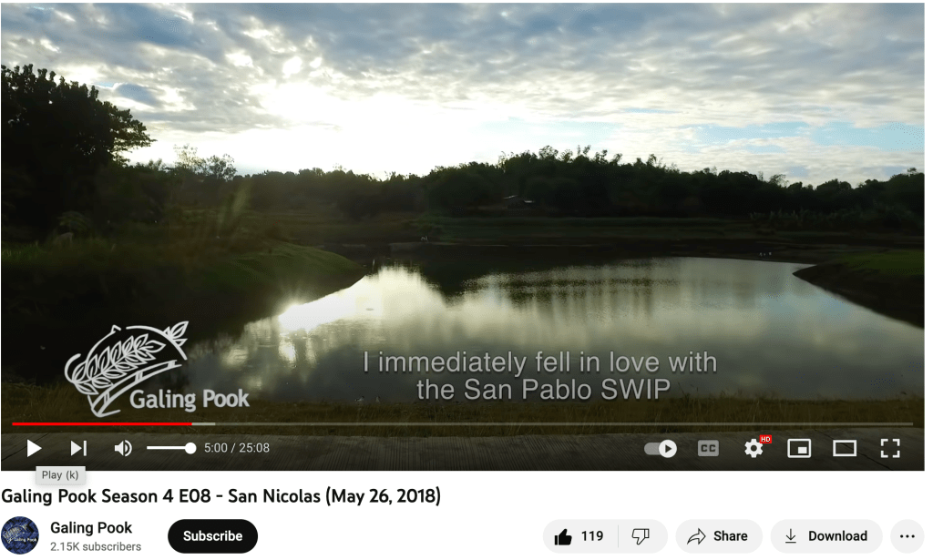Viewport: 933px width, 560px height.
Task: Click the Download button
Action: click(x=826, y=536)
